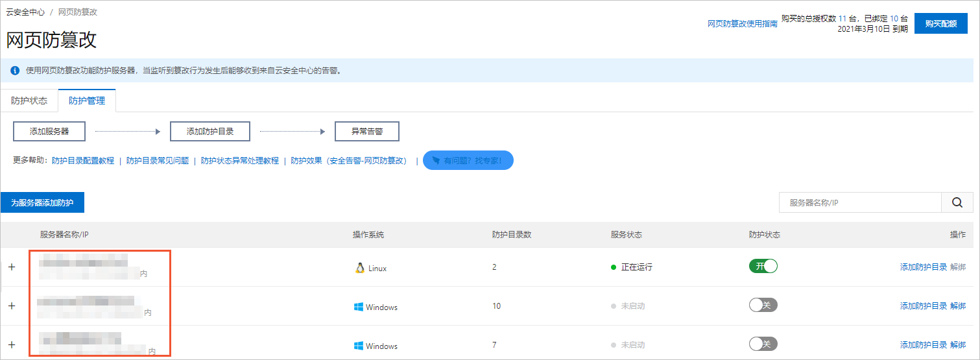Enable protection for the 7-directory Windows server

[x=763, y=344]
